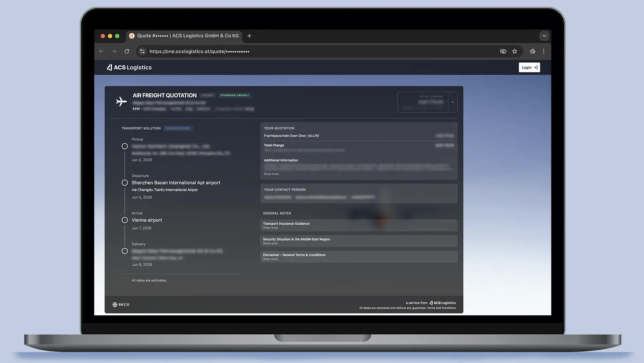Bookmark this page with the star icon
Image resolution: width=644 pixels, height=363 pixels.
point(515,52)
